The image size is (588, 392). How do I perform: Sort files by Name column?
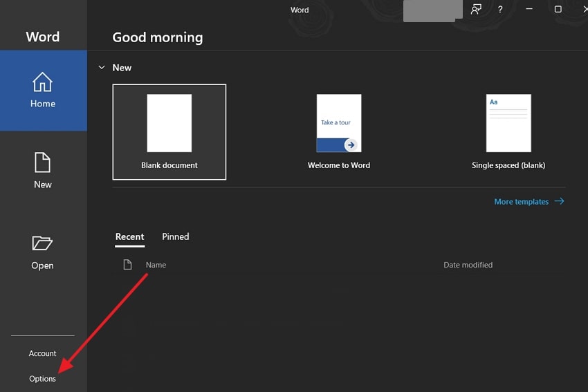tap(156, 265)
